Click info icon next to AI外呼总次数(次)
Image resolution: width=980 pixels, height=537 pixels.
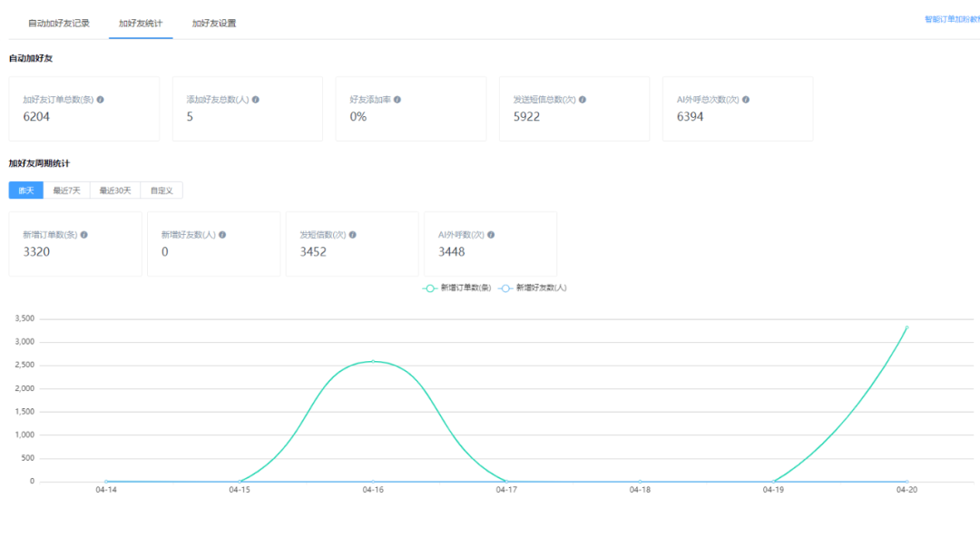point(746,100)
